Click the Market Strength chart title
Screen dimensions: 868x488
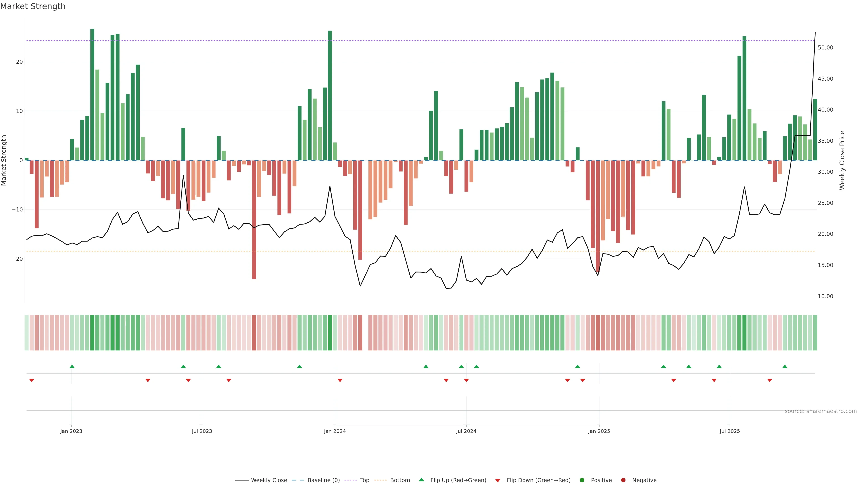(33, 6)
